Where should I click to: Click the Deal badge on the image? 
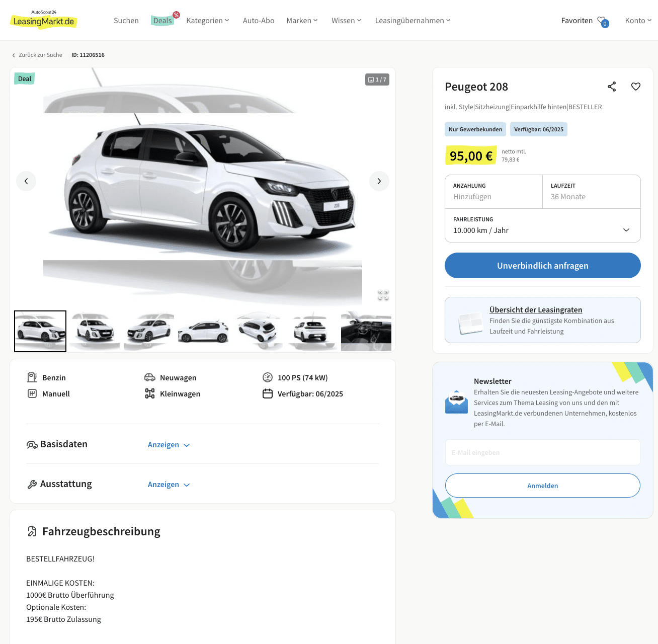click(25, 78)
